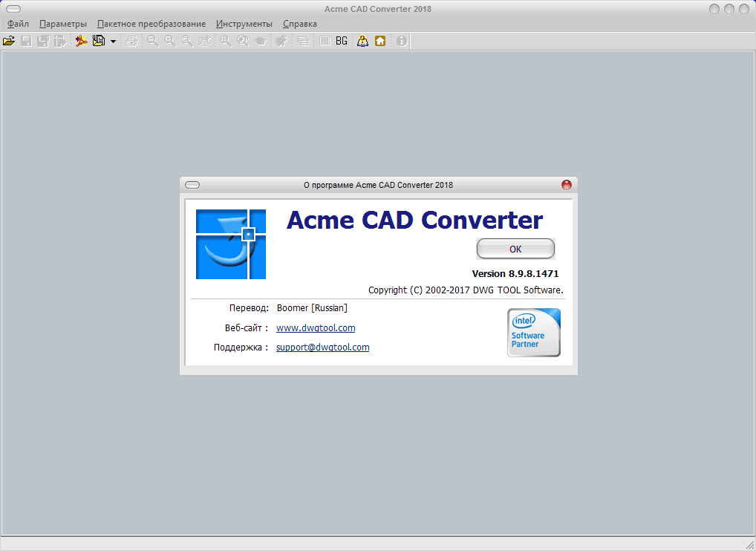Open the Пакетное преобразование menu
The width and height of the screenshot is (756, 551).
pos(151,24)
